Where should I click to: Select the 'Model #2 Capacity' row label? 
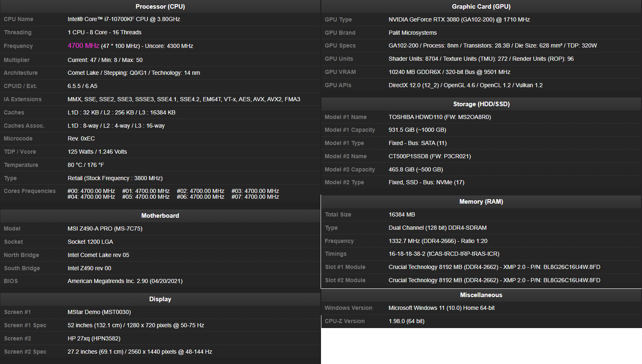coord(350,169)
